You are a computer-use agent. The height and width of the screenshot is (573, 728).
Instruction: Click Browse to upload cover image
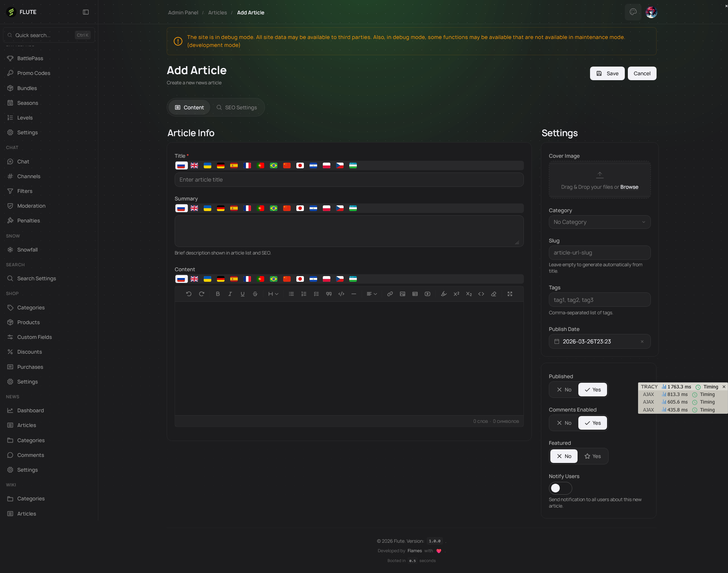coord(629,187)
